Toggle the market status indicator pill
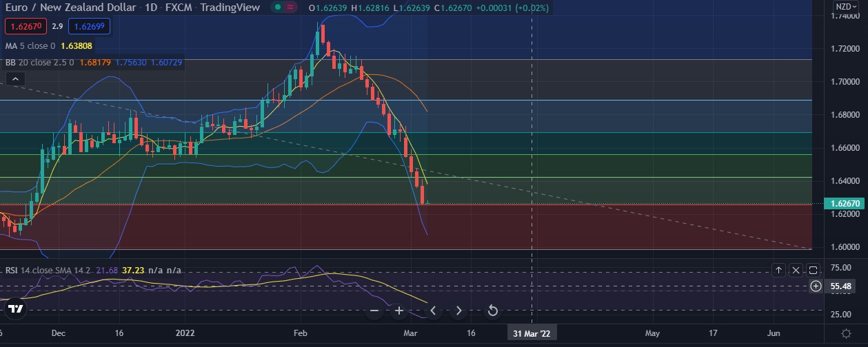 285,8
